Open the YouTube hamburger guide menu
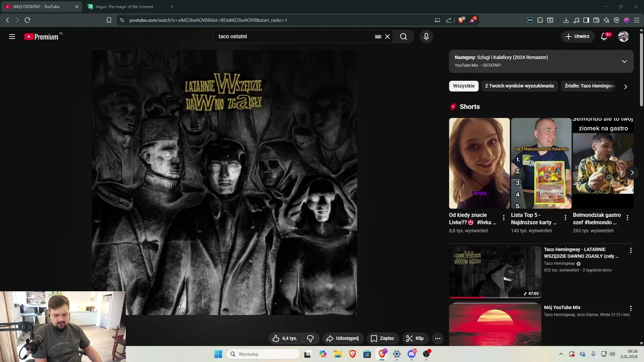Screen dimensions: 644x362 [x=12, y=36]
